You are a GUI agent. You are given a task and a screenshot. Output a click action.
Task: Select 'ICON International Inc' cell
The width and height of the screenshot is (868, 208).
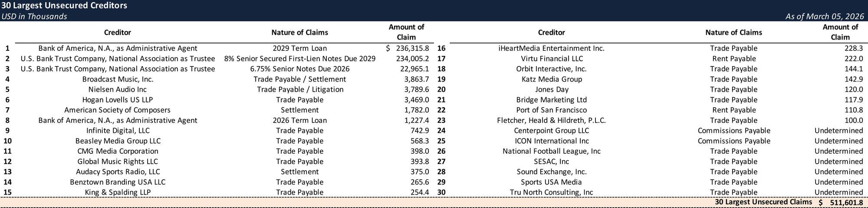(552, 141)
